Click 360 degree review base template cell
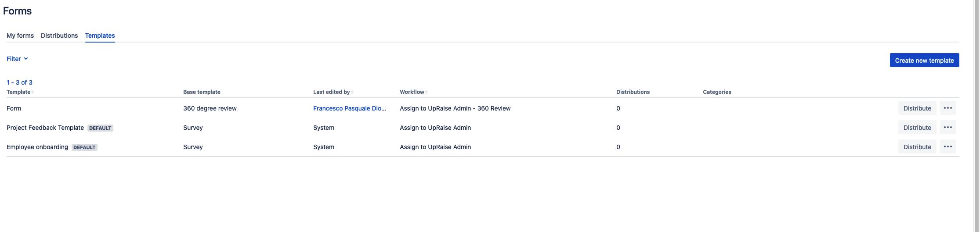The height and width of the screenshot is (232, 980). pos(210,108)
